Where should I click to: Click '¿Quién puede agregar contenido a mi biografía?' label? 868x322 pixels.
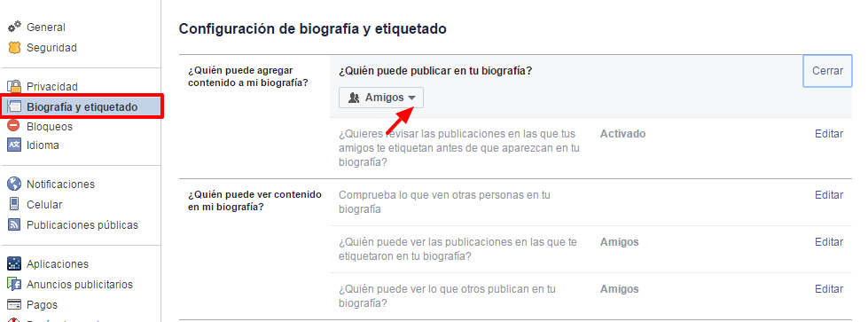248,76
